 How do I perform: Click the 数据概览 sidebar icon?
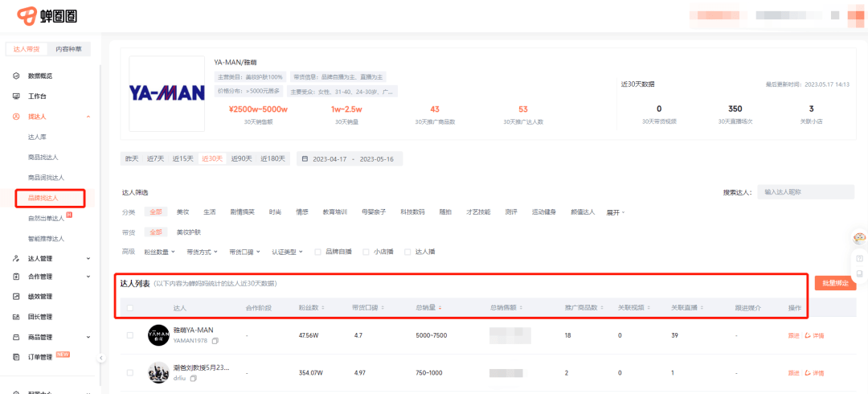pyautogui.click(x=17, y=76)
